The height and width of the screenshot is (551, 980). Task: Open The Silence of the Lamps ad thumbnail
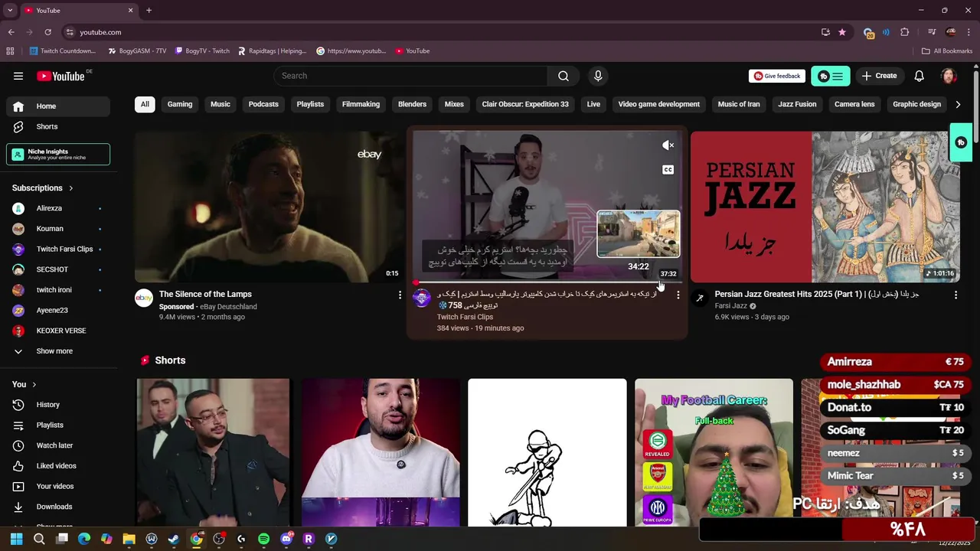(269, 207)
